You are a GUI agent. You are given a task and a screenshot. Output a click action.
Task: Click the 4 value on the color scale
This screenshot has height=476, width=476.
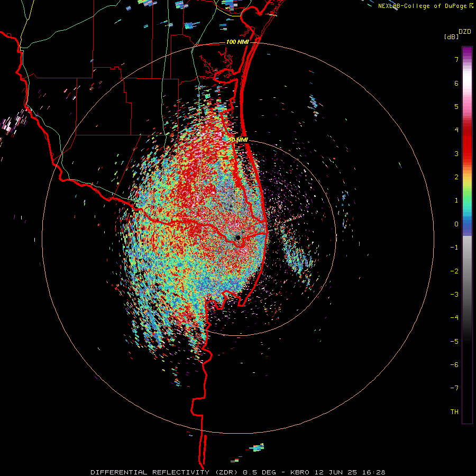tap(456, 130)
